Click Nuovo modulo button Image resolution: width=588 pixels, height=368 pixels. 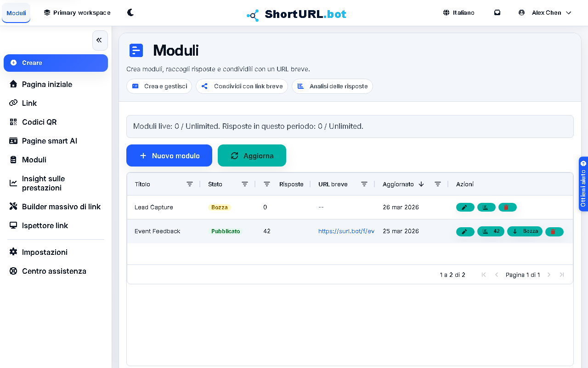[x=169, y=155]
